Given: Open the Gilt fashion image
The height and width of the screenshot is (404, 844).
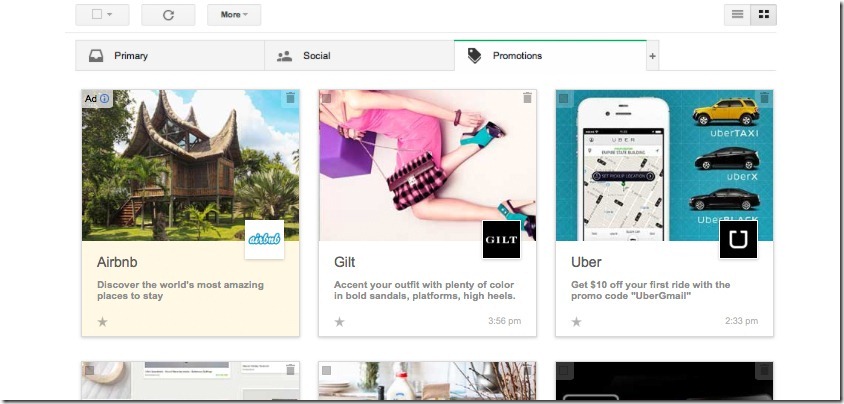Looking at the screenshot, I should click(x=427, y=165).
